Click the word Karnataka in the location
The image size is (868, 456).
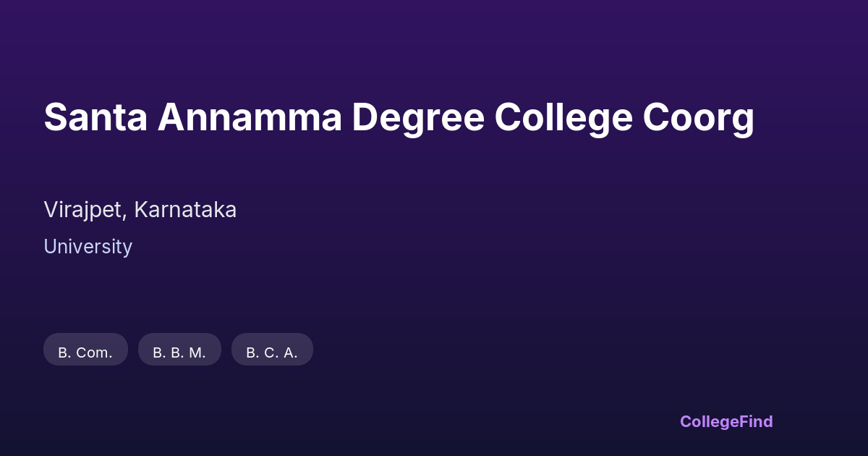coord(185,210)
